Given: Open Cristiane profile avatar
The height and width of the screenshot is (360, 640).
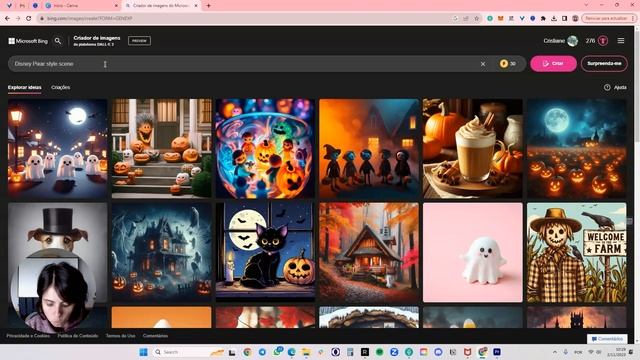Looking at the screenshot, I should (573, 41).
